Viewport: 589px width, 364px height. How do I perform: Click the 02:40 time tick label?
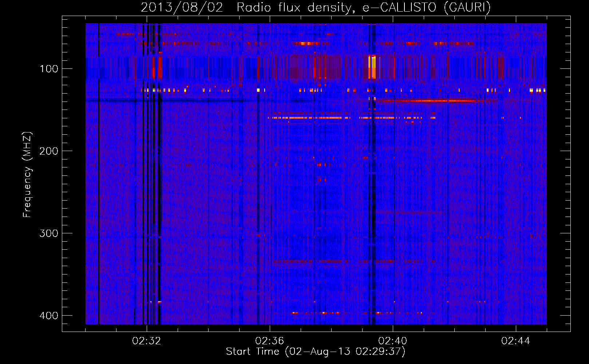pyautogui.click(x=393, y=341)
